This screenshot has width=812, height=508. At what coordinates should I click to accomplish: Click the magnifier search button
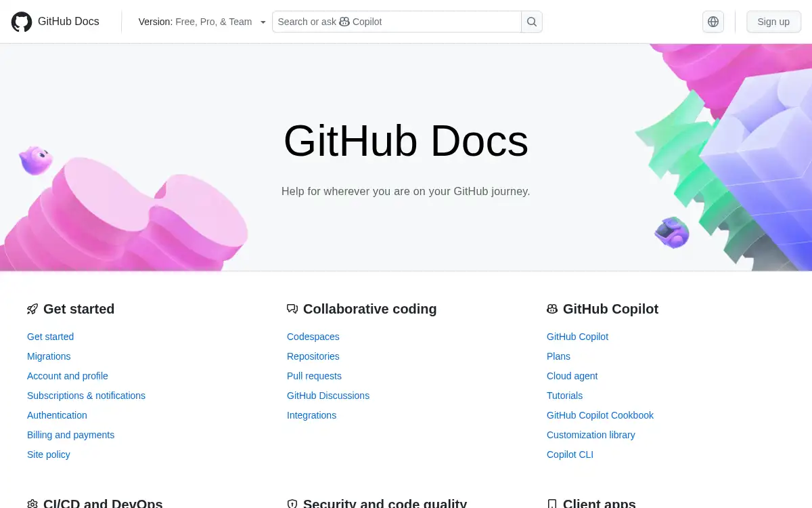[532, 22]
